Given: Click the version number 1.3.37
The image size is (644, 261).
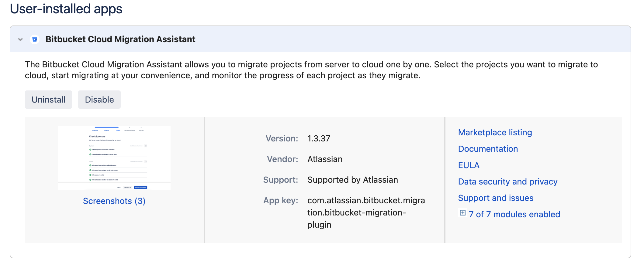Looking at the screenshot, I should point(319,138).
